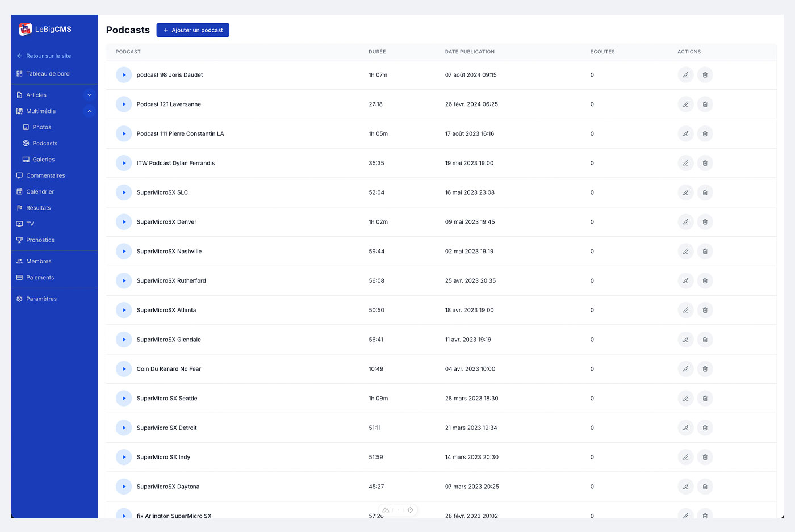Screen dimensions: 795x532
Task: Follow the Retour sur le site link
Action: [48, 56]
